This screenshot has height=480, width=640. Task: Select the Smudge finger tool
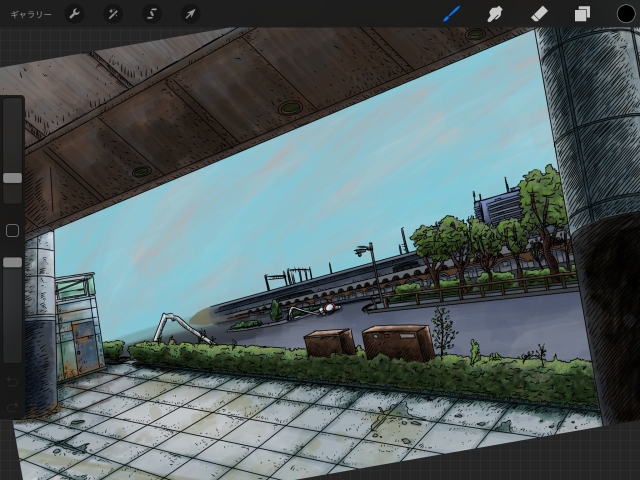tap(494, 14)
